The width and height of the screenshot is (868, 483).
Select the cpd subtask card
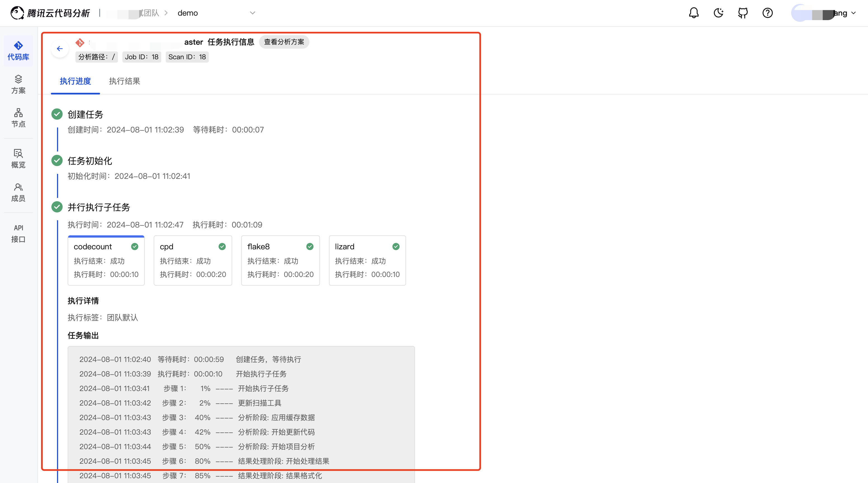[193, 261]
